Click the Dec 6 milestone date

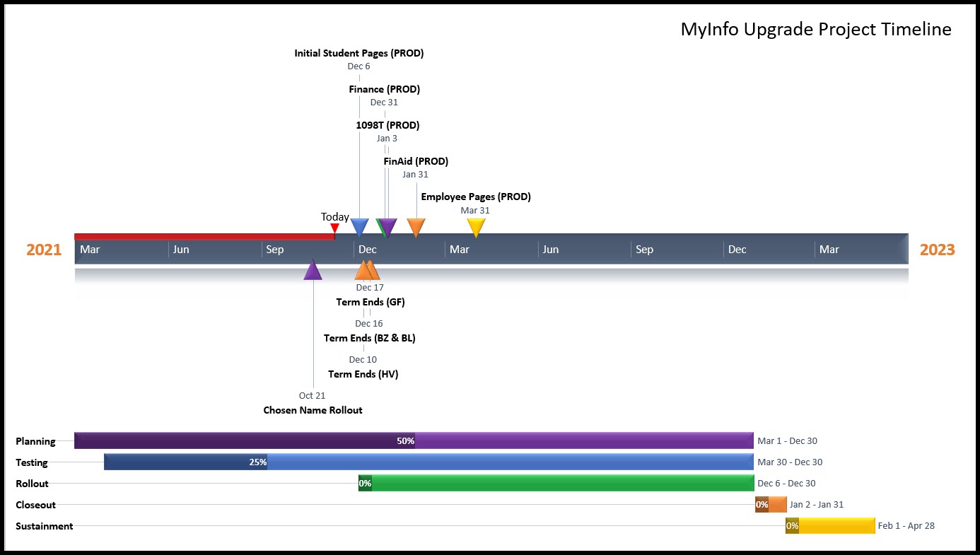tap(358, 66)
